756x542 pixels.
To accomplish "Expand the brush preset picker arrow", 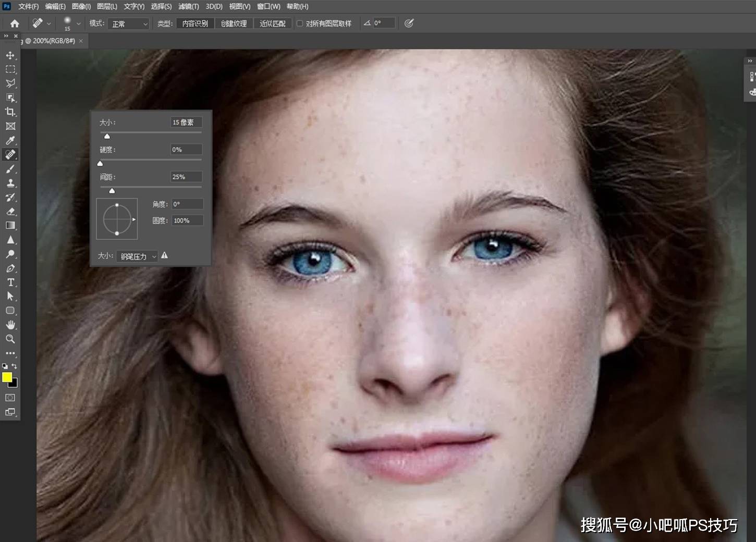I will [x=78, y=23].
